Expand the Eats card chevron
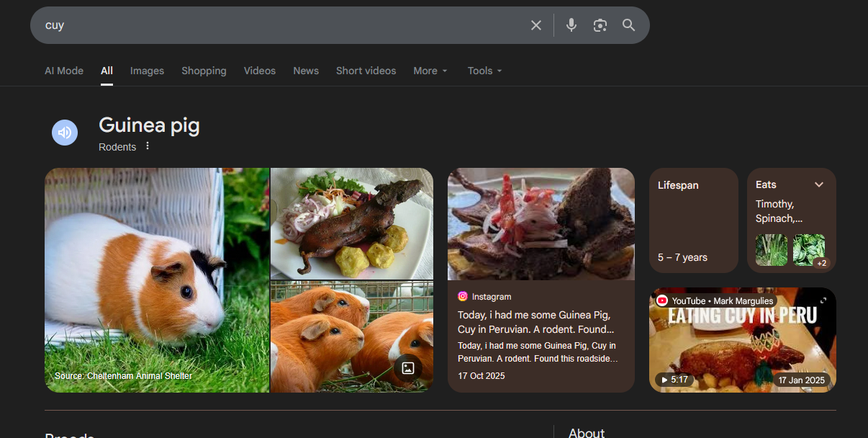This screenshot has width=868, height=438. 819,185
